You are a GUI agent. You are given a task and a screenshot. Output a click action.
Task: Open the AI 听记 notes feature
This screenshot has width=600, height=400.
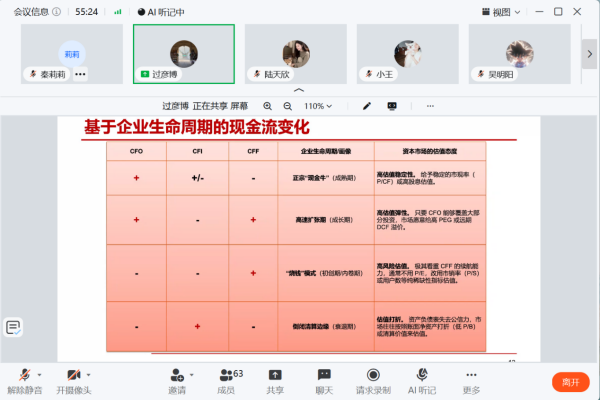(x=422, y=381)
